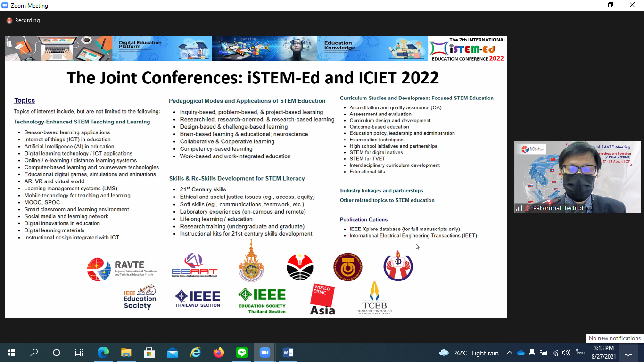Viewport: 644px width, 362px height.
Task: Click 'Artificial Intelligence (AI) in education' text
Action: pyautogui.click(x=69, y=147)
